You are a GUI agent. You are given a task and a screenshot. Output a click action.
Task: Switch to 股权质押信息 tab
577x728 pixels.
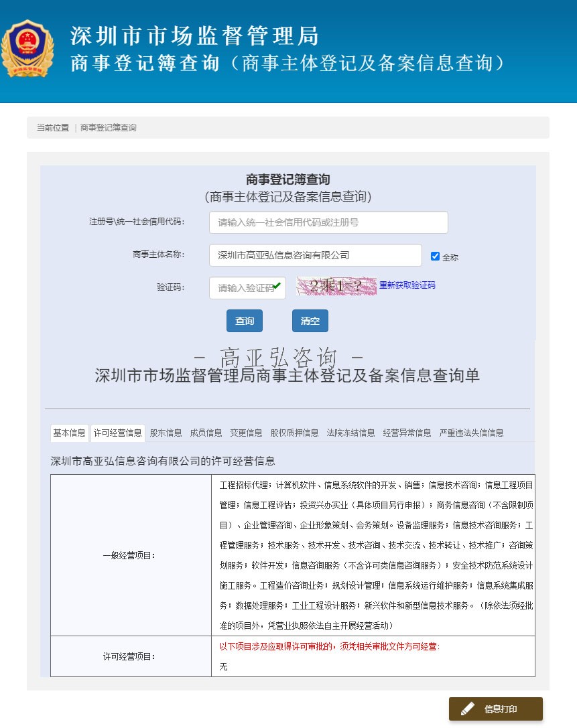pyautogui.click(x=294, y=433)
